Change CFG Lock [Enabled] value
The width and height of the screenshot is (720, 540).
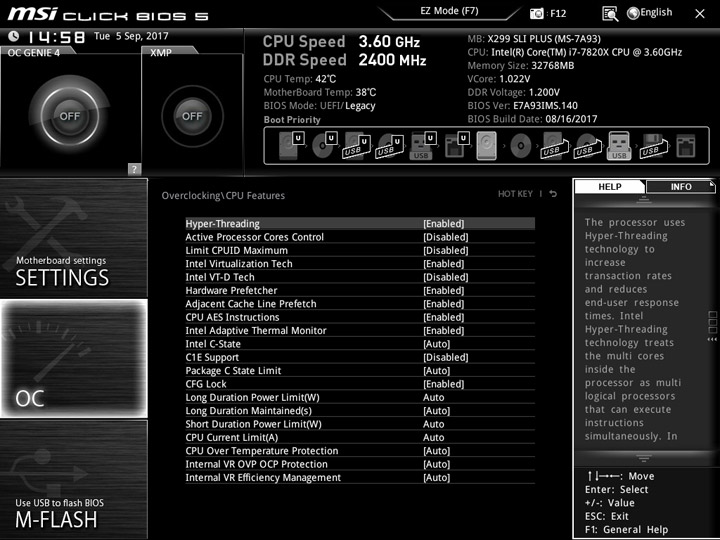(444, 383)
